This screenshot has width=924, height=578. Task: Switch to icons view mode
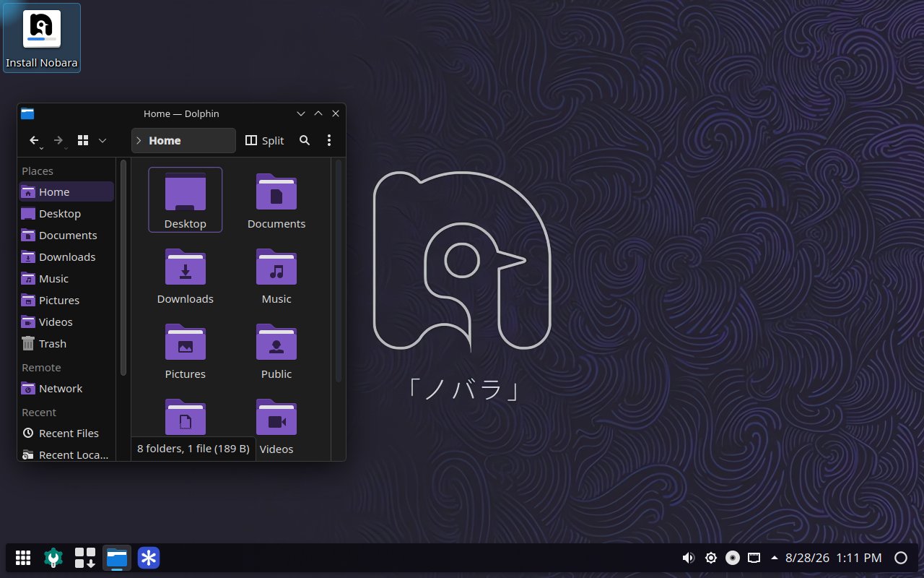coord(83,141)
